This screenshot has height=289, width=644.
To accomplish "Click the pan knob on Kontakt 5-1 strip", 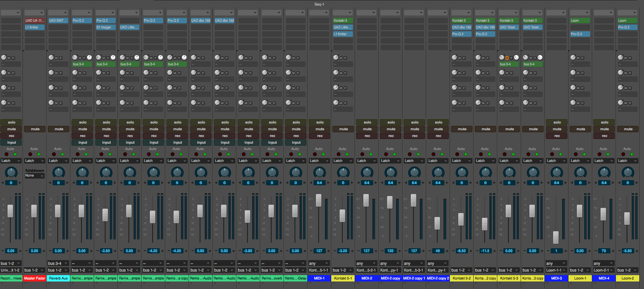I will point(343,172).
